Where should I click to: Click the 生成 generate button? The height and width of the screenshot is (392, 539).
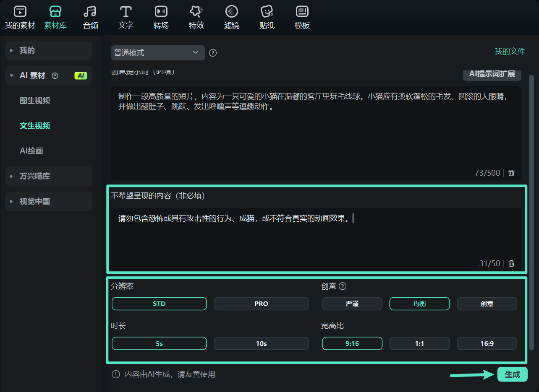(513, 374)
